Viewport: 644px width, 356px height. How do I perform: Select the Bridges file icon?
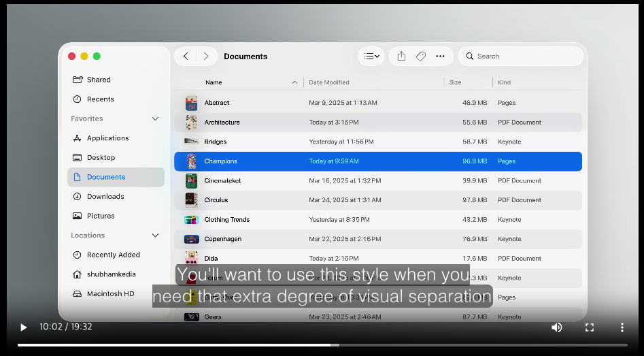(191, 142)
